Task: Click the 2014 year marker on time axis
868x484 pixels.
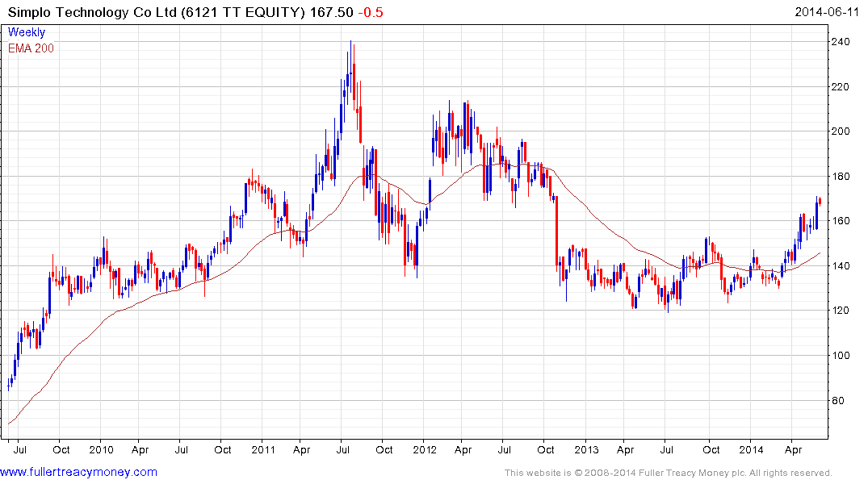Action: (x=751, y=449)
